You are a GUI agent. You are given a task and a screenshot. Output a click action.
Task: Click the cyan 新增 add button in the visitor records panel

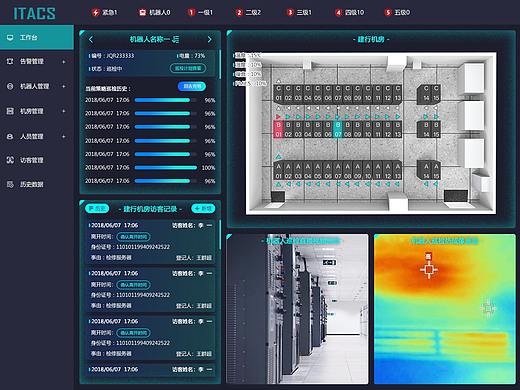pyautogui.click(x=203, y=209)
